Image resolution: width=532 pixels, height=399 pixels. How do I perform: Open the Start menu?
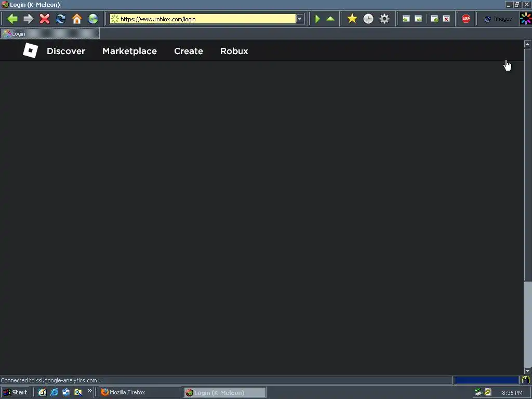click(15, 392)
